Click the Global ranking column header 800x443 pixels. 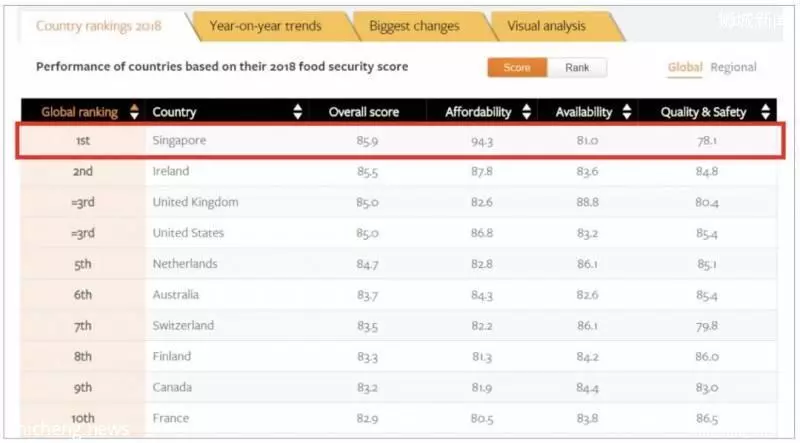pos(79,112)
